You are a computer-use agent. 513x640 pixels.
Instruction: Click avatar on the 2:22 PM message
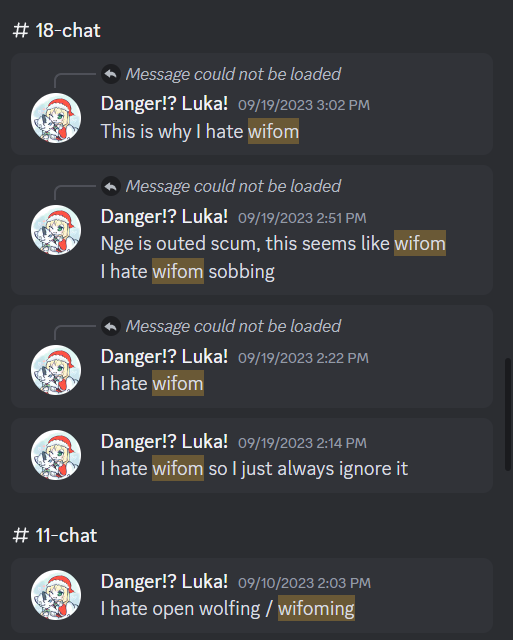(x=56, y=370)
